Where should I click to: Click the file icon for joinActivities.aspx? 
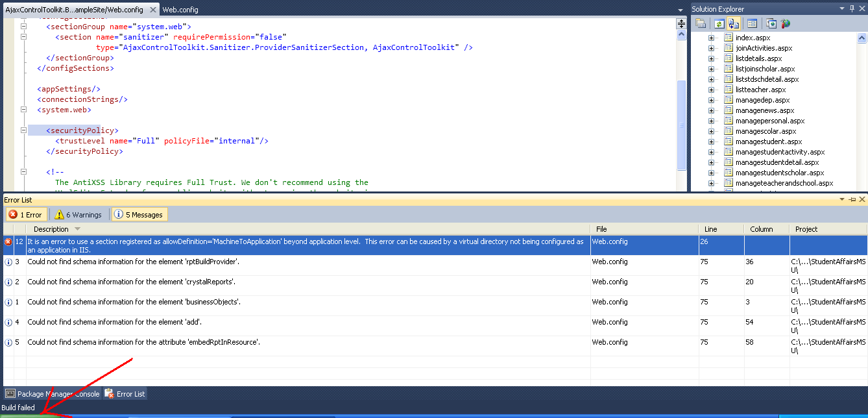729,48
